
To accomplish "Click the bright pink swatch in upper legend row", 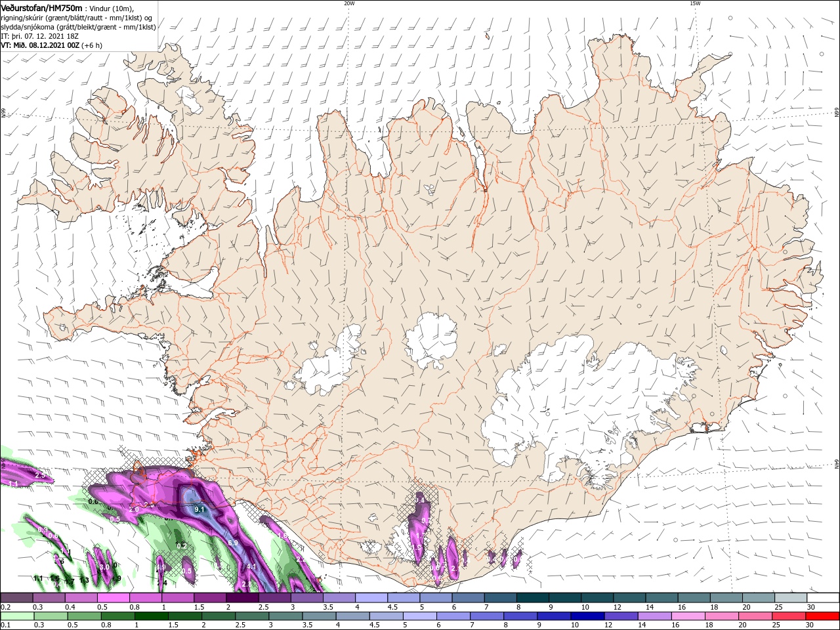I will click(113, 598).
